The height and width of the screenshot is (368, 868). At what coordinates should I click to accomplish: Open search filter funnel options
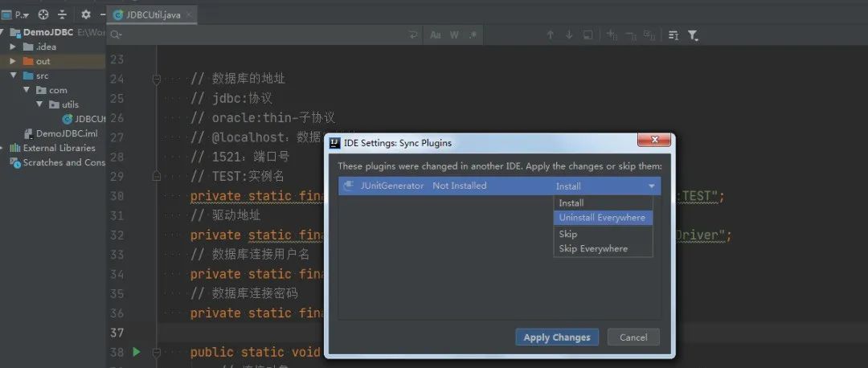[693, 35]
